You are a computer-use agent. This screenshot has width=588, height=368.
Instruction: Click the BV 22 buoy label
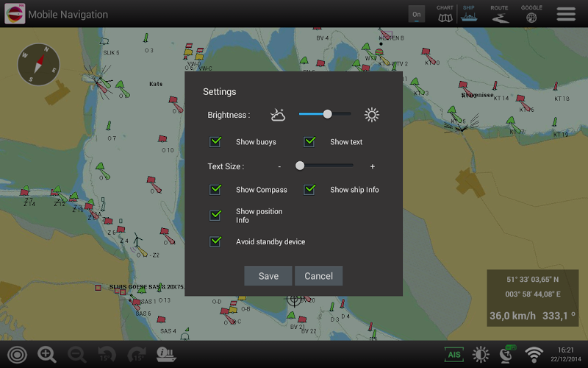point(309,331)
